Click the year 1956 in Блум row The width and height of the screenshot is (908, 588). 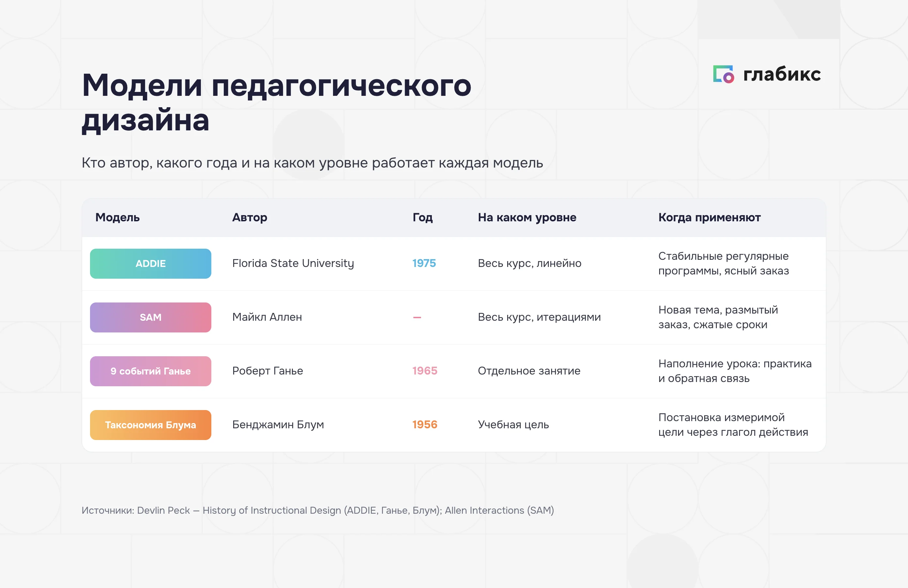[x=425, y=424]
